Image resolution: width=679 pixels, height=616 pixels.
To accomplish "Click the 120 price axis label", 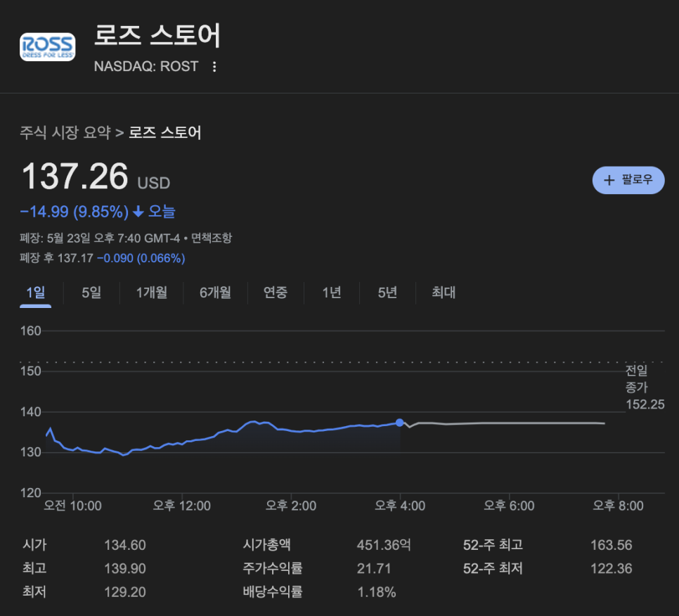I will pos(31,493).
